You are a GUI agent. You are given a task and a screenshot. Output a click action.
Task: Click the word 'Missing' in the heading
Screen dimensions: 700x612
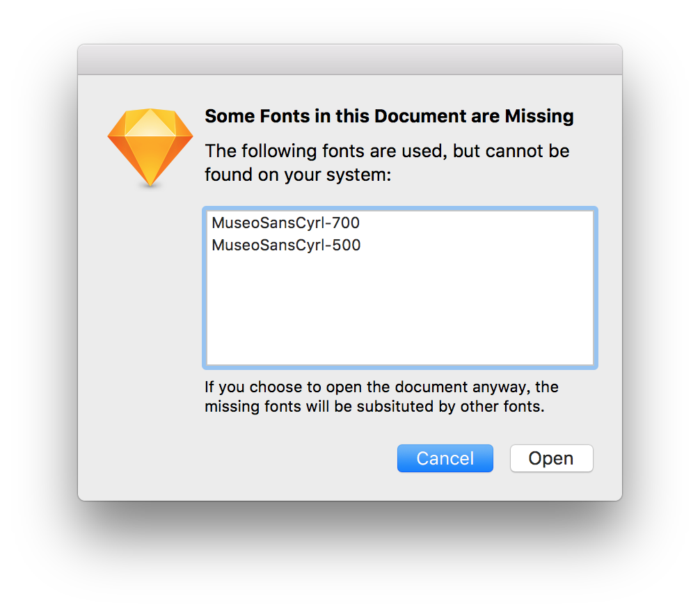coord(539,116)
